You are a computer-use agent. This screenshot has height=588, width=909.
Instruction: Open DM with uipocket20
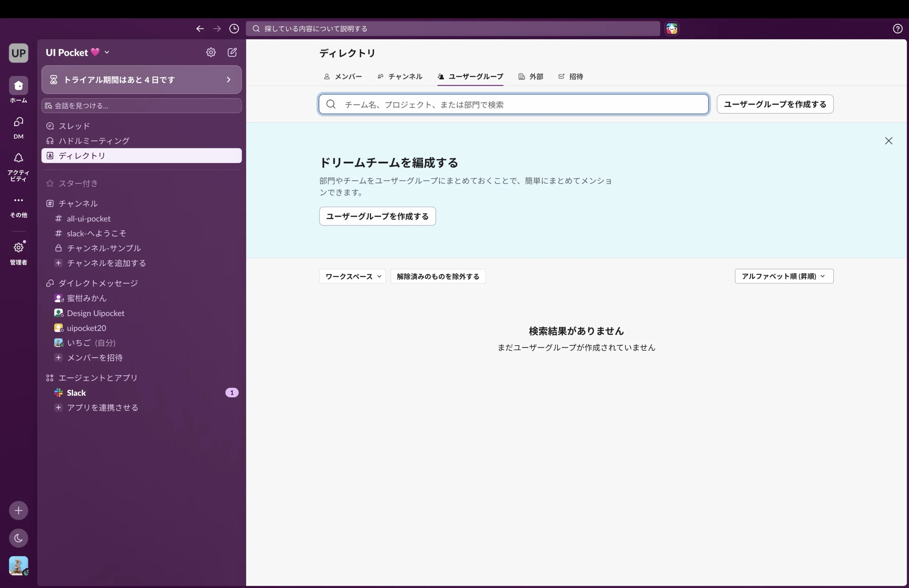coord(141,327)
